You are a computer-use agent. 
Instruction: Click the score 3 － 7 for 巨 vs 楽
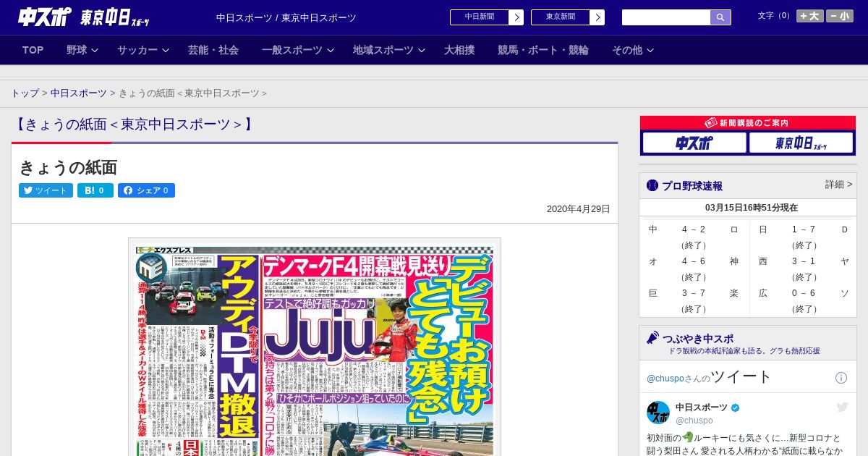(694, 293)
